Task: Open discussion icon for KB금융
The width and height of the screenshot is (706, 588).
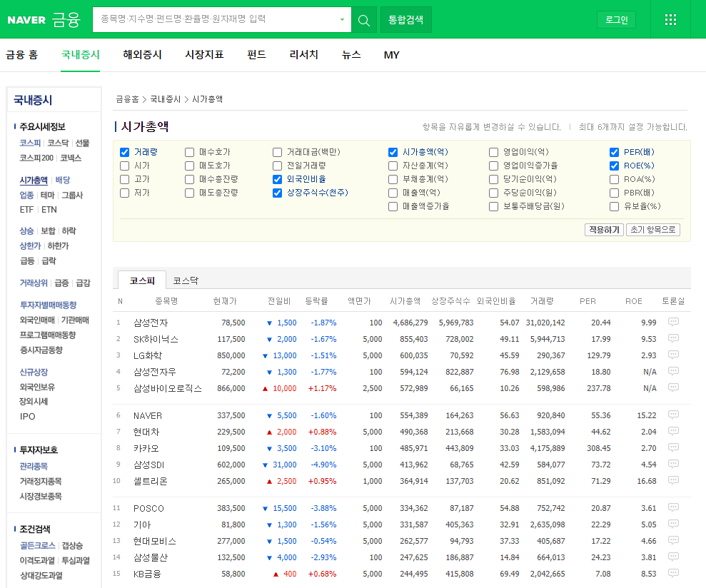Action: click(673, 573)
